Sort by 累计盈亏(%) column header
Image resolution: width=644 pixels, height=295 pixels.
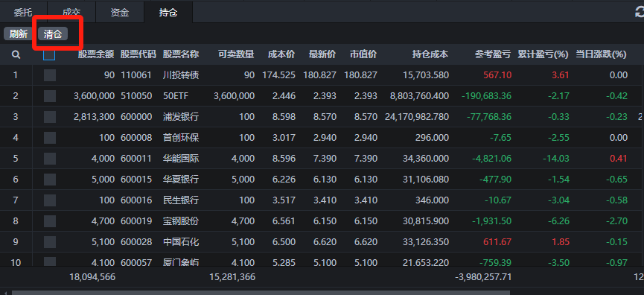click(543, 54)
